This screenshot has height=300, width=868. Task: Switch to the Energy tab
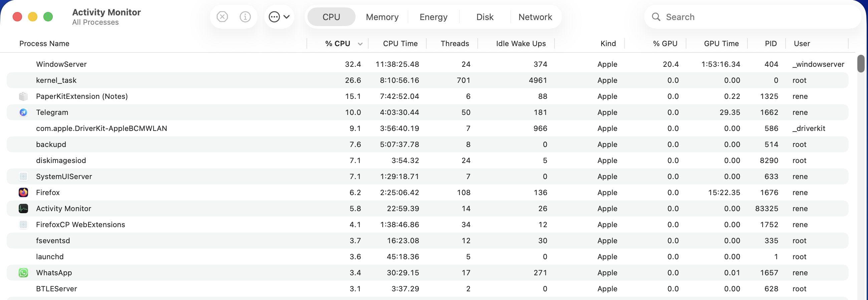(433, 16)
